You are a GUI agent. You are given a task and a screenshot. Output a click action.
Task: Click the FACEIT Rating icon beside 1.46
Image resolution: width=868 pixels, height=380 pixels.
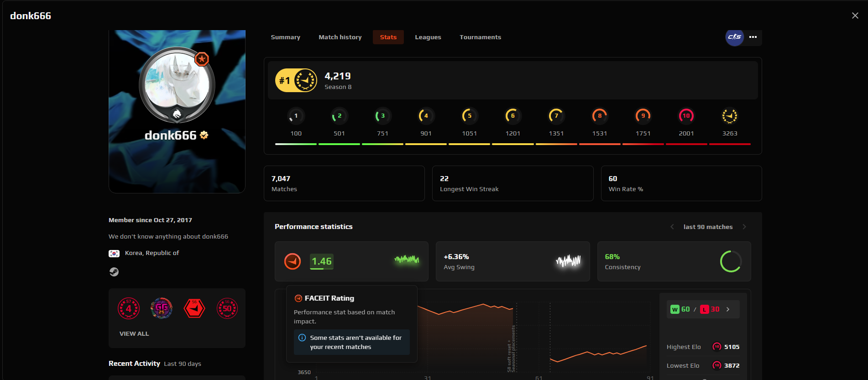293,261
